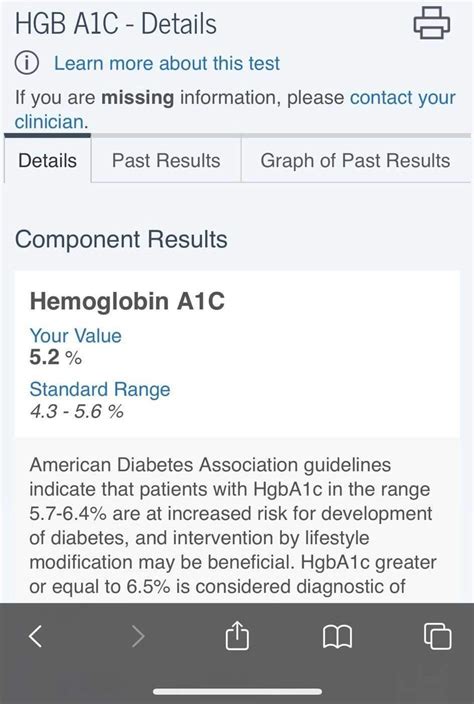Tap Safari's forward arrow
This screenshot has height=704, width=474.
point(138,636)
